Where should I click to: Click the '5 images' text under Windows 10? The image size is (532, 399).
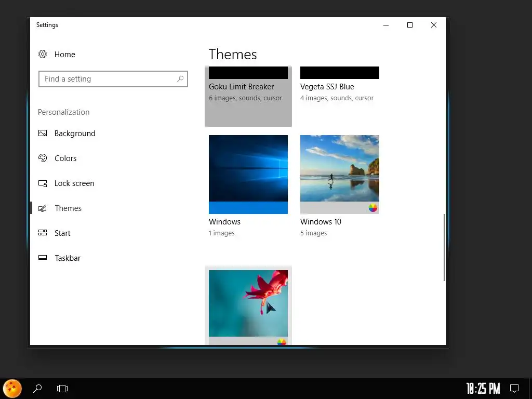tap(313, 233)
